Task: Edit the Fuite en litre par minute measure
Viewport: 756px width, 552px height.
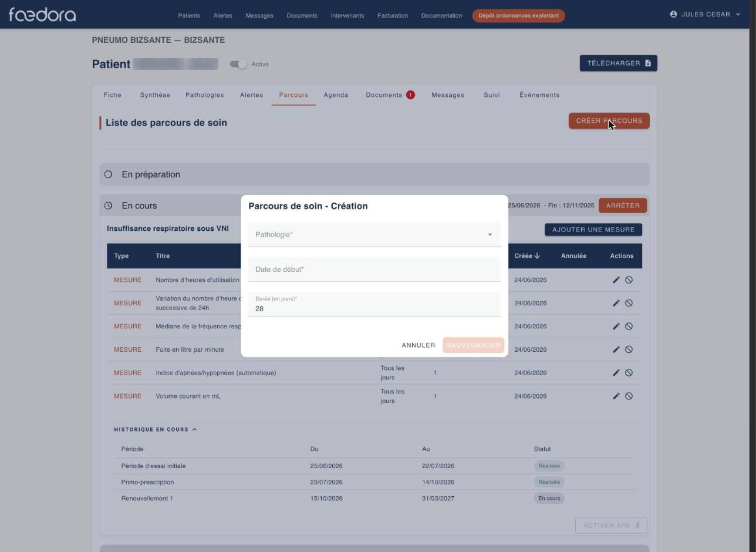Action: click(616, 349)
